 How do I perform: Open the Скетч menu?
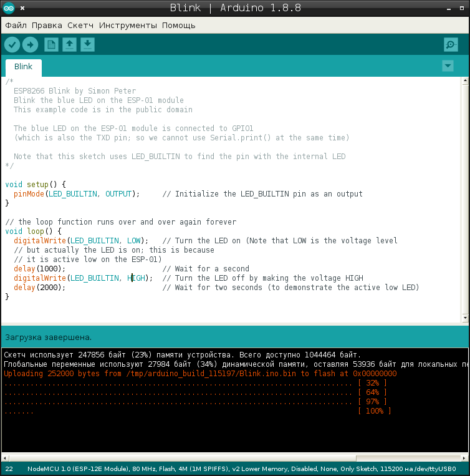click(x=80, y=26)
